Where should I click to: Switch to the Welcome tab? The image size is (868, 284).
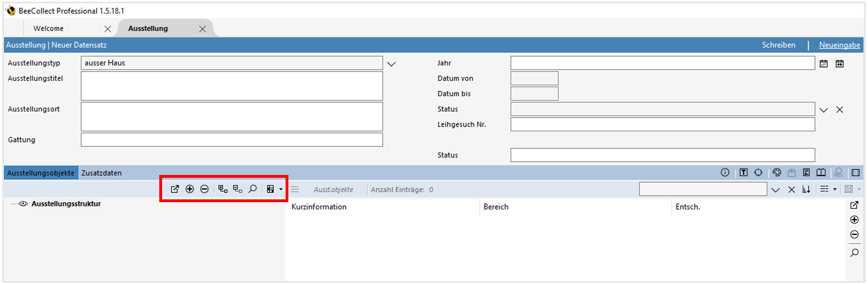pyautogui.click(x=49, y=28)
